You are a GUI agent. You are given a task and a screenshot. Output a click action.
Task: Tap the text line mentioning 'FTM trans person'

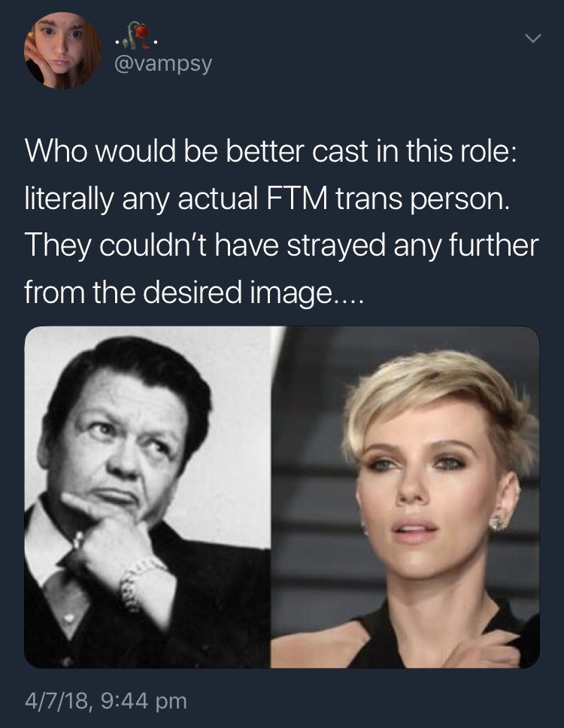click(267, 199)
